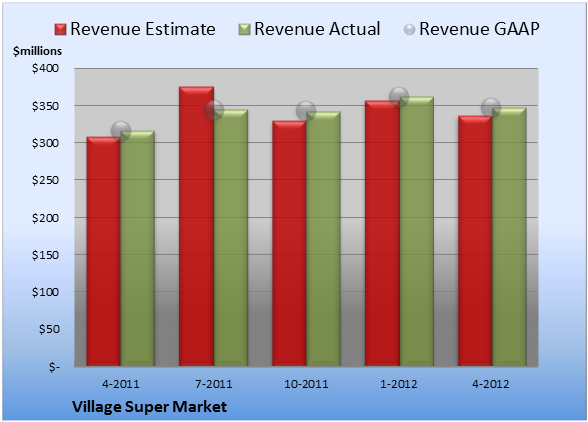Click the GAAP sphere marker above 7-2011

click(214, 110)
